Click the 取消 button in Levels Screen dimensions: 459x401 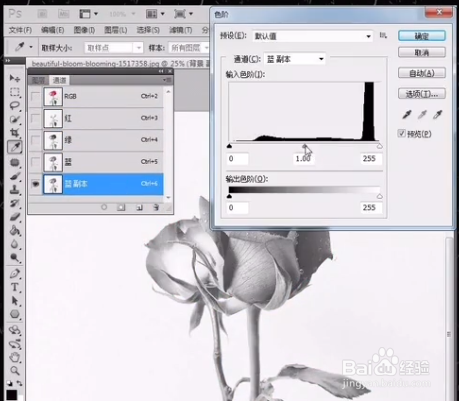422,52
